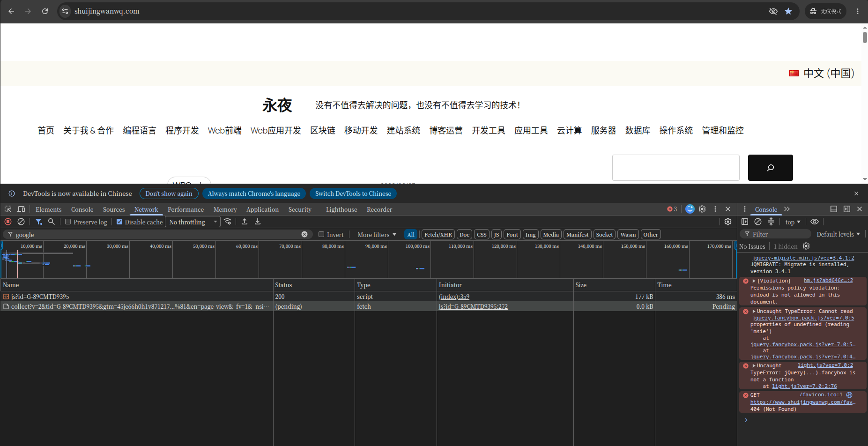The height and width of the screenshot is (446, 868).
Task: Clear the console output
Action: [x=758, y=222]
